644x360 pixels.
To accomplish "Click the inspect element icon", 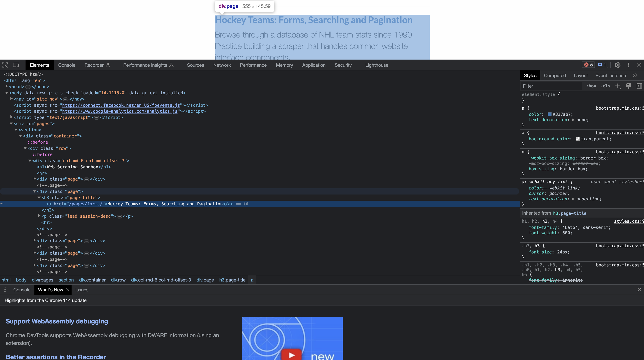I will tap(5, 65).
